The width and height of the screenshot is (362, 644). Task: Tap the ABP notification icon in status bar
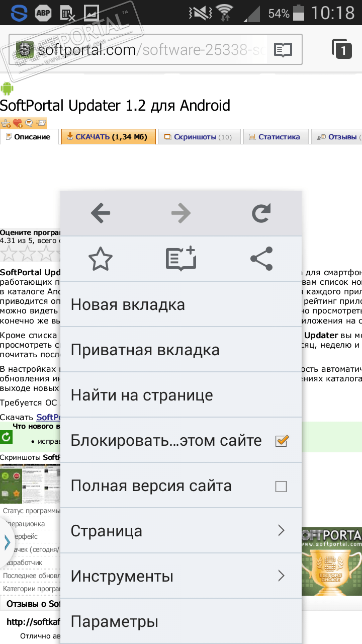[x=43, y=13]
